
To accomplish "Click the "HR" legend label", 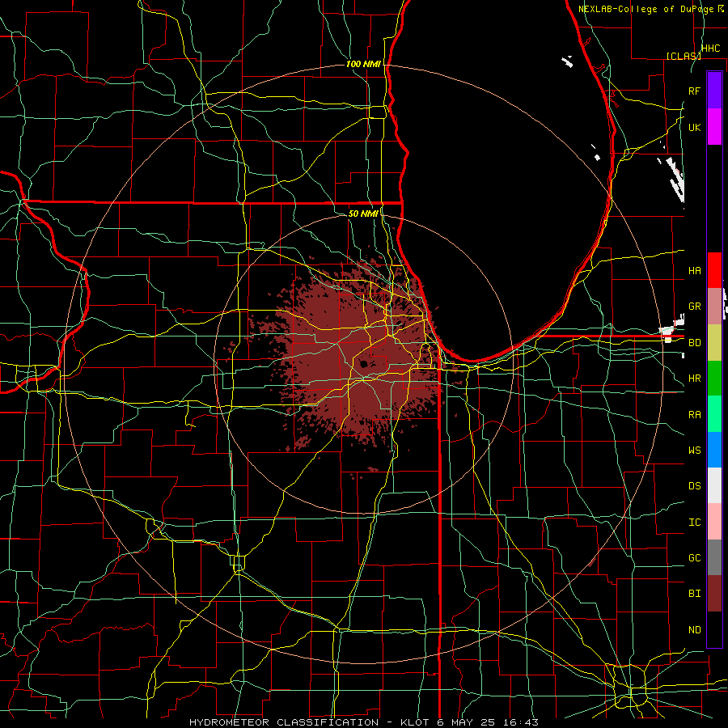I will click(694, 379).
